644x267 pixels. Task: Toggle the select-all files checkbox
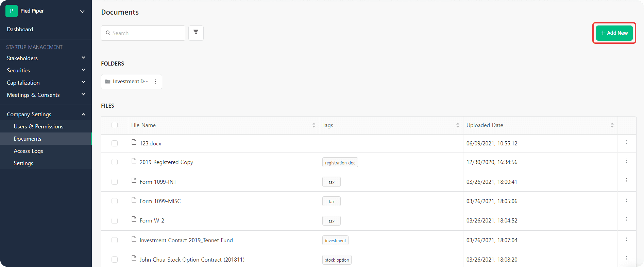click(x=115, y=125)
